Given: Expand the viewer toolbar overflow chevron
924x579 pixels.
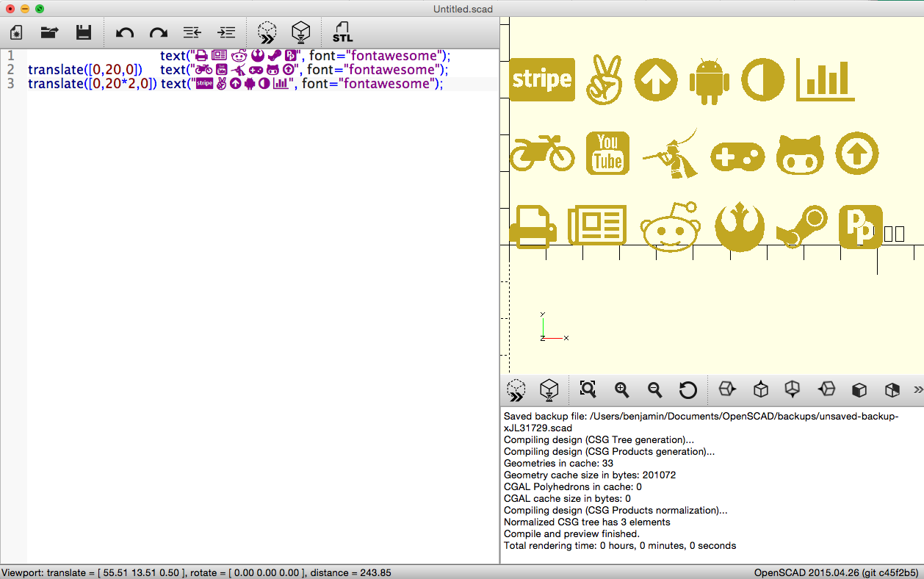Looking at the screenshot, I should 917,389.
